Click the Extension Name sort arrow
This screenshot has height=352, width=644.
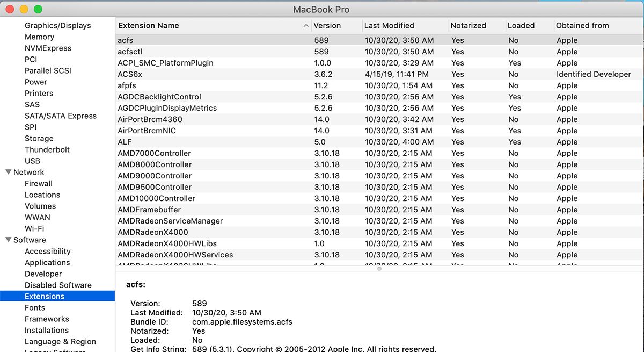tap(306, 26)
